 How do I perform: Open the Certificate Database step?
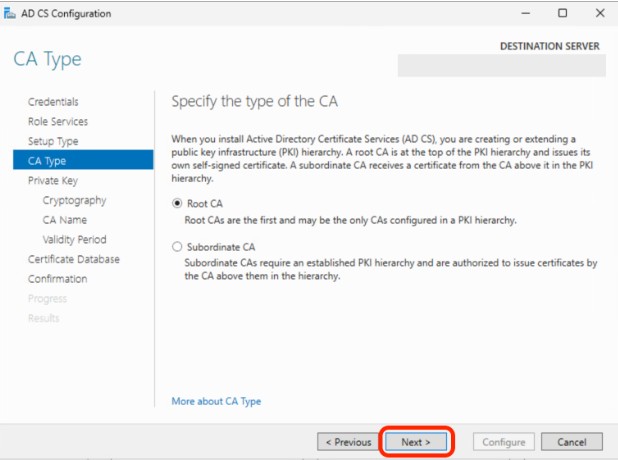[74, 259]
